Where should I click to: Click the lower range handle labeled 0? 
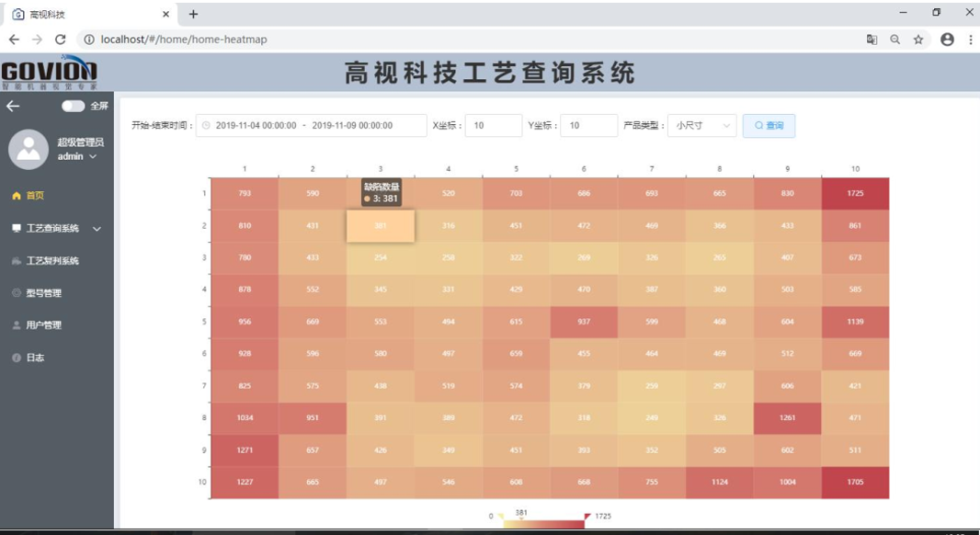click(501, 517)
